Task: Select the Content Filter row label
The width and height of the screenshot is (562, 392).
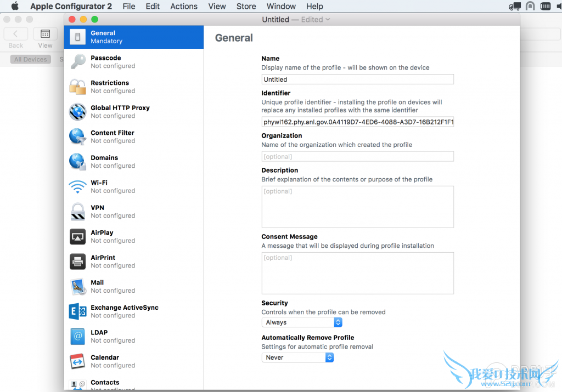Action: pos(112,133)
